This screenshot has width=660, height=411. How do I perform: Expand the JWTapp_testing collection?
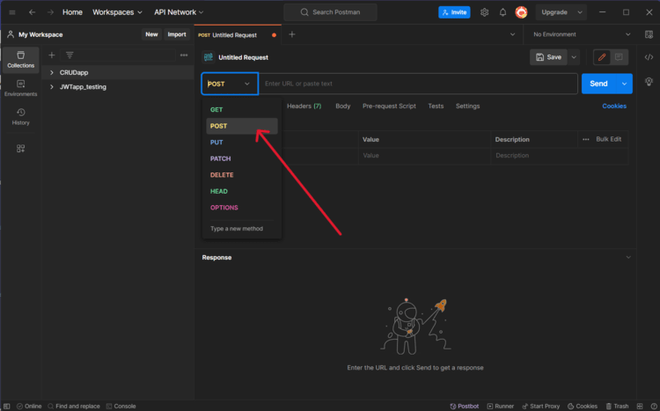point(52,87)
